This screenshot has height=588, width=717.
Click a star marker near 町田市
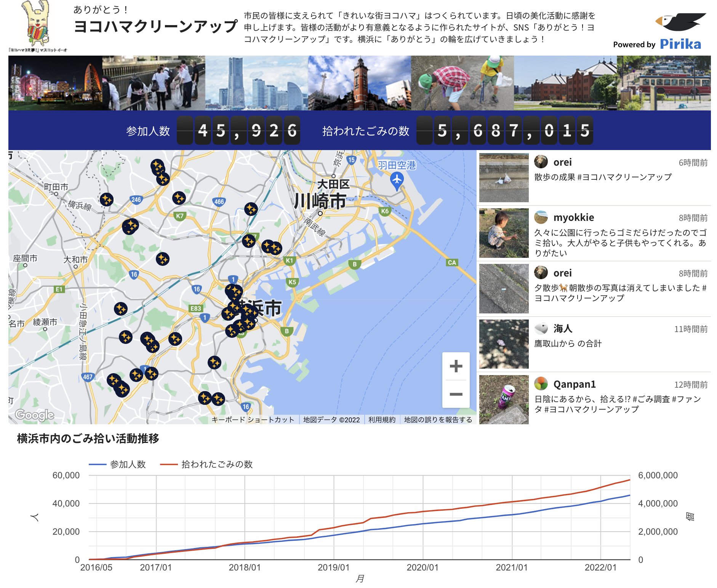(106, 199)
